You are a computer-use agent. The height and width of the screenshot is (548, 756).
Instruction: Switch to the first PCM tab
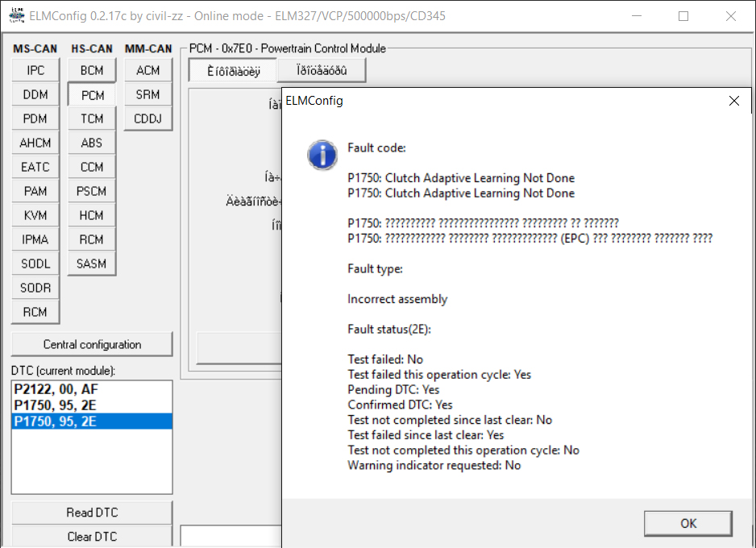(233, 71)
